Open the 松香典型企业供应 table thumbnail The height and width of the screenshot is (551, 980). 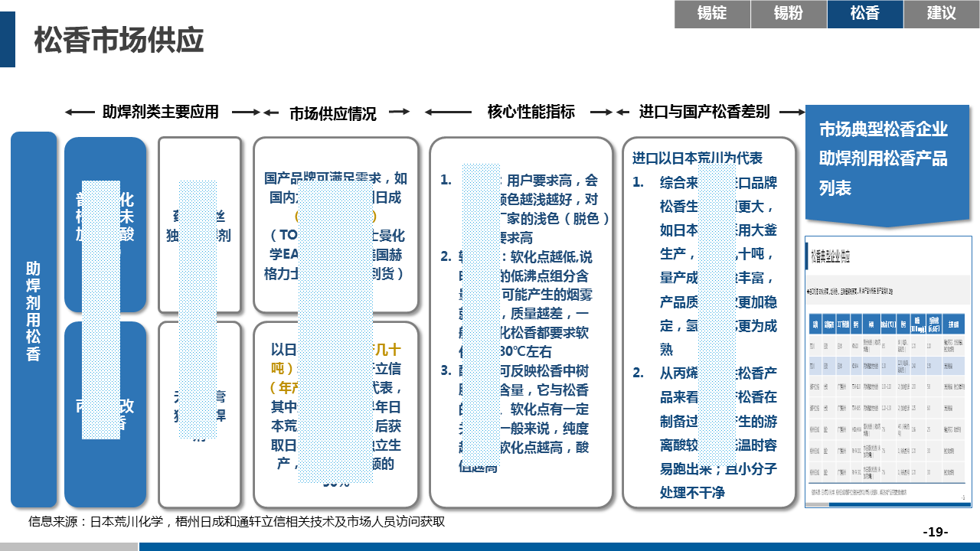[888, 372]
